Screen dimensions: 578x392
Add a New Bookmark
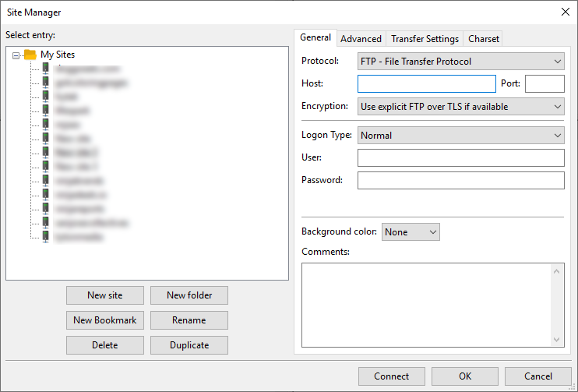105,320
